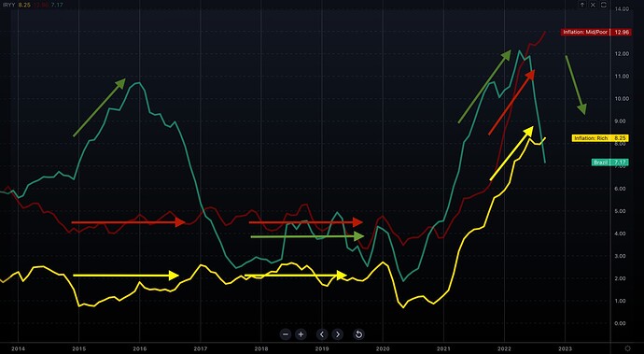Viewport: 644px width, 354px height.
Task: Close the chart pane with the X icon
Action: (593, 5)
